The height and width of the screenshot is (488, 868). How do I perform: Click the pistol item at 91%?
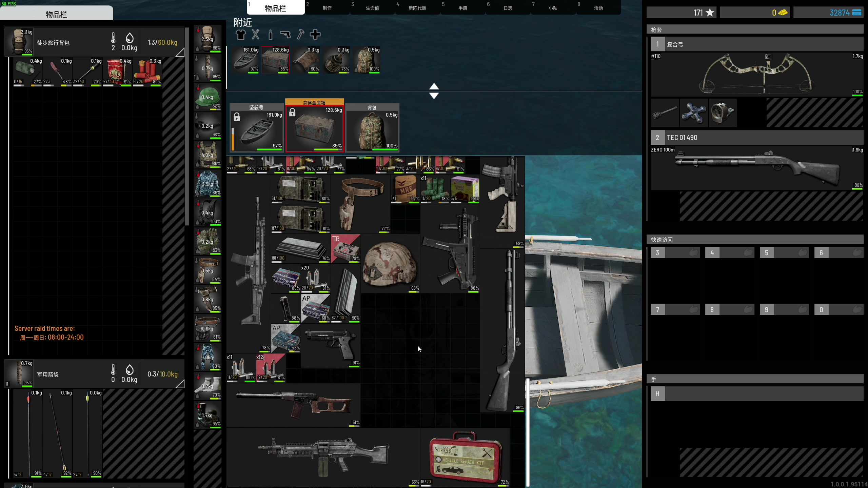[x=331, y=346]
